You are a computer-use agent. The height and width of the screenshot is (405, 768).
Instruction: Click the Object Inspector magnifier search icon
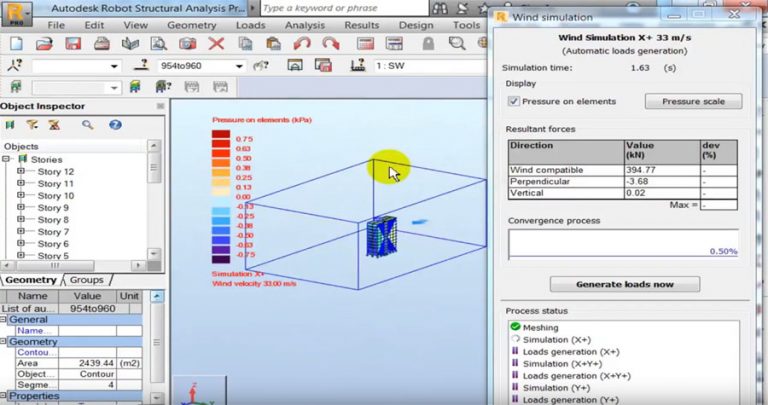88,125
